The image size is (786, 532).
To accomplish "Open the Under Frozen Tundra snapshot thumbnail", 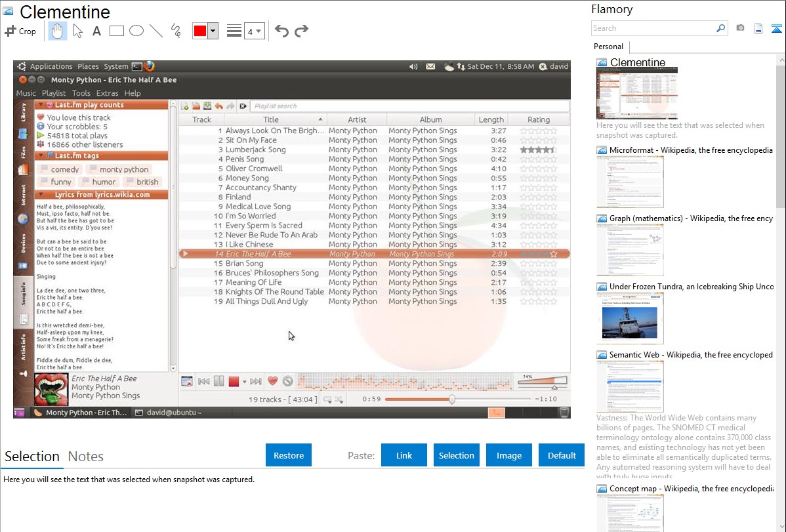I will (630, 318).
